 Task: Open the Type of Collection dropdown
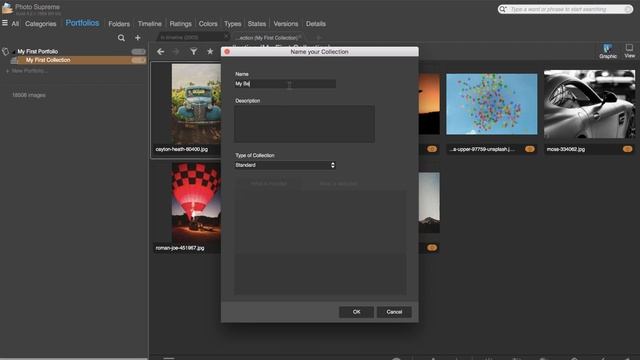coord(285,165)
